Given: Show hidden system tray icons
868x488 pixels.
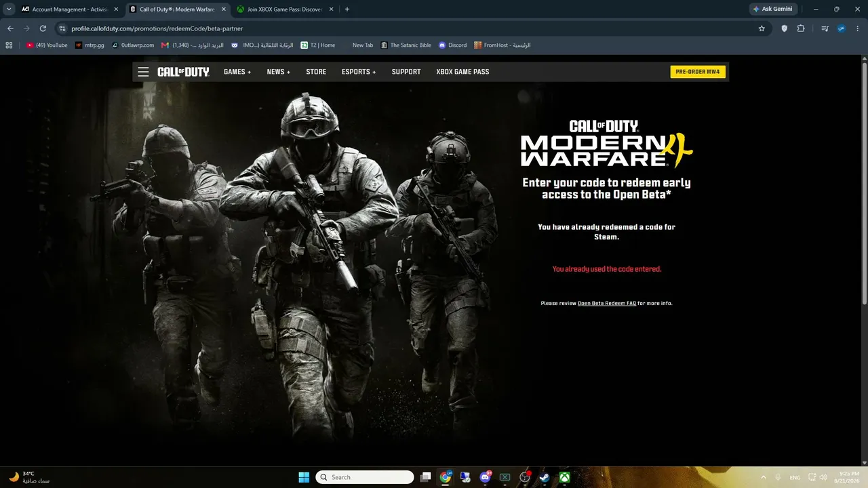Looking at the screenshot, I should (764, 477).
